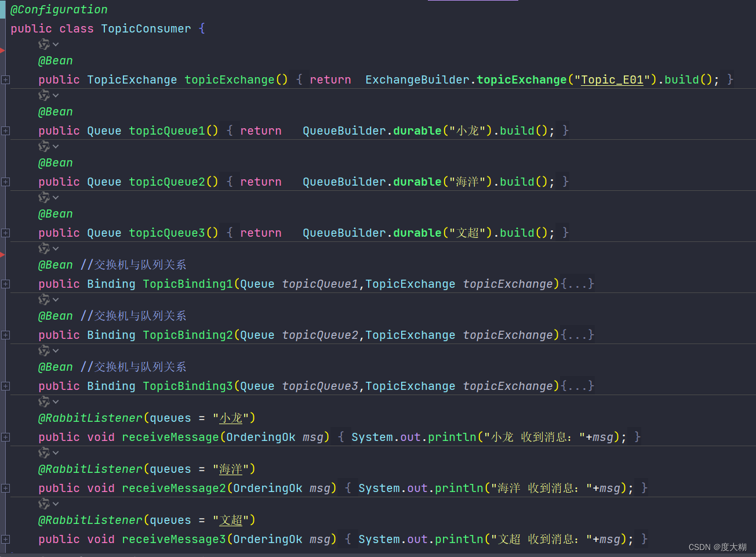This screenshot has width=756, height=557.
Task: Click the inlay hint icon above the topicQueue1 @Bean
Action: coord(44,95)
